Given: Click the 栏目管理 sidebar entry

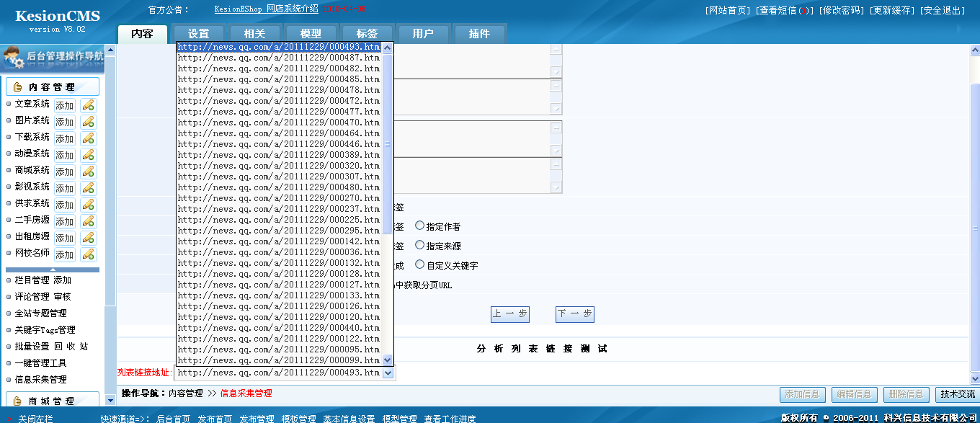Looking at the screenshot, I should [32, 280].
